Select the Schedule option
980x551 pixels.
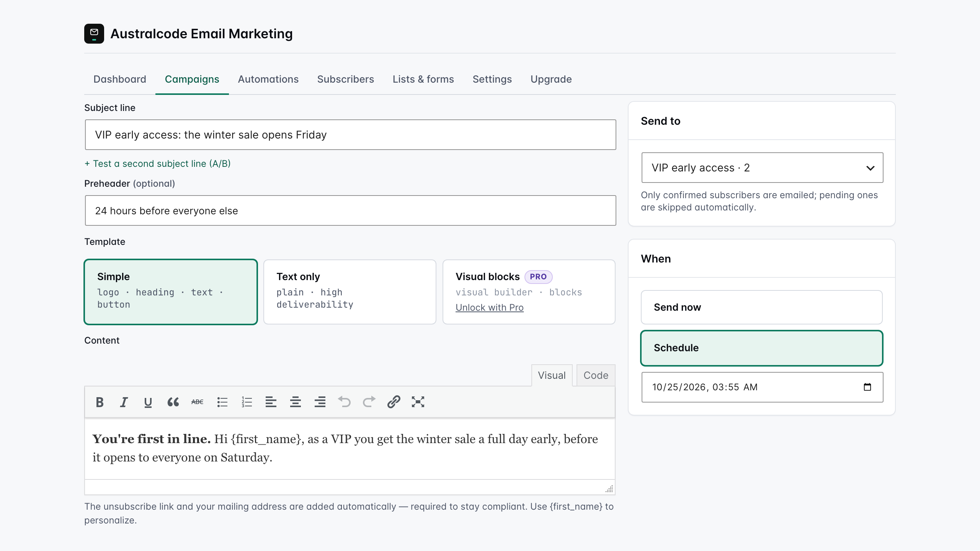[x=762, y=348]
